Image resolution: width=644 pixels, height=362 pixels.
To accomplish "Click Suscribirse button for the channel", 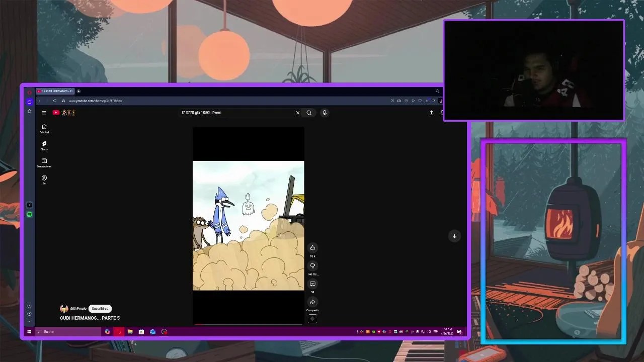I will 100,309.
